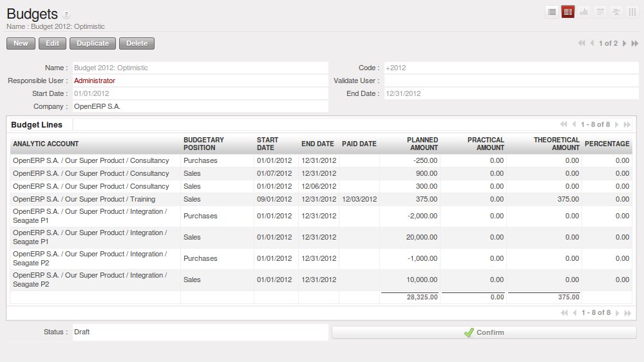Click the End Date field 12/31/2012
The image size is (644, 362).
click(511, 93)
